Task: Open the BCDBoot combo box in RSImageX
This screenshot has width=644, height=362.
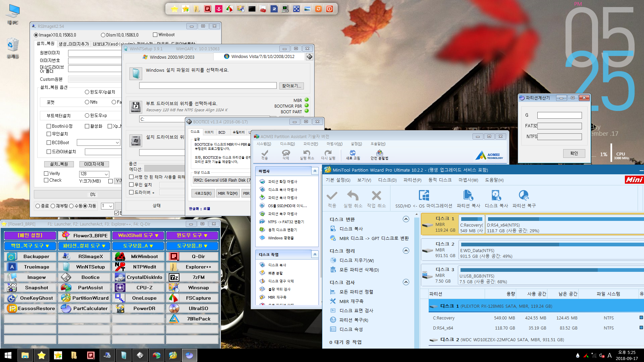Action: (98, 142)
